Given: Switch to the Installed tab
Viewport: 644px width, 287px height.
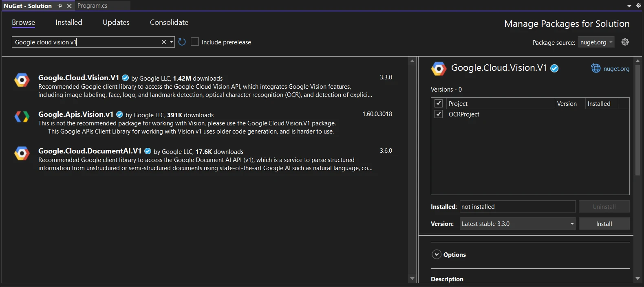Looking at the screenshot, I should coord(68,22).
